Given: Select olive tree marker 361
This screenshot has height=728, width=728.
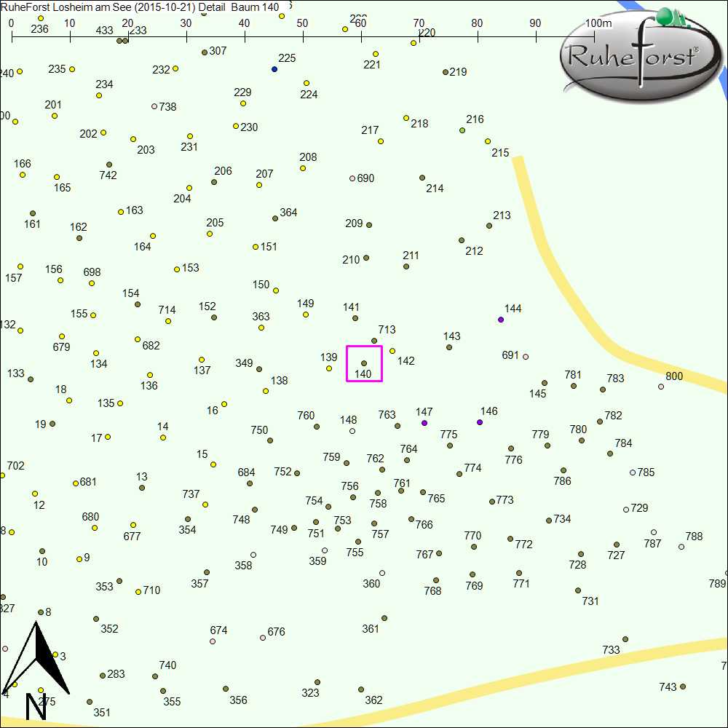Looking at the screenshot, I should click(x=384, y=618).
